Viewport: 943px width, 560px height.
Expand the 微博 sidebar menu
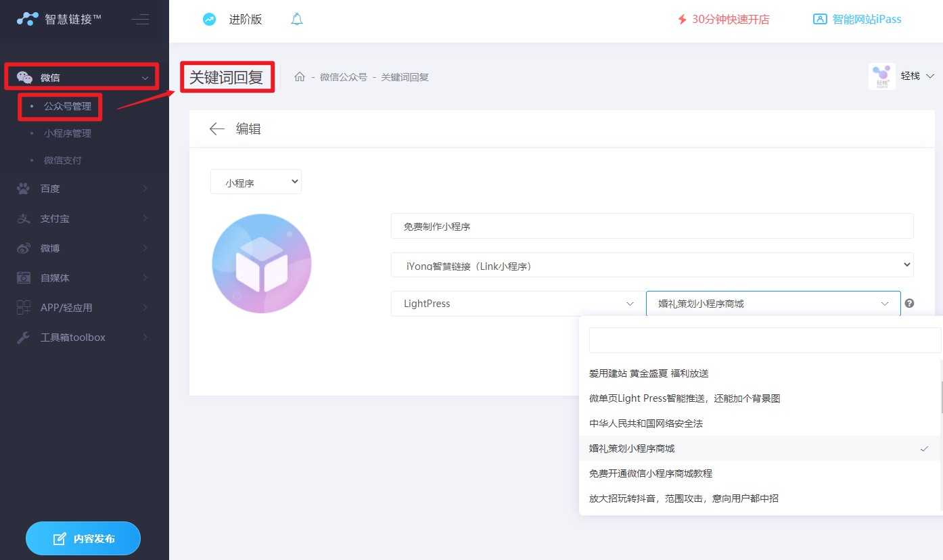coord(145,248)
